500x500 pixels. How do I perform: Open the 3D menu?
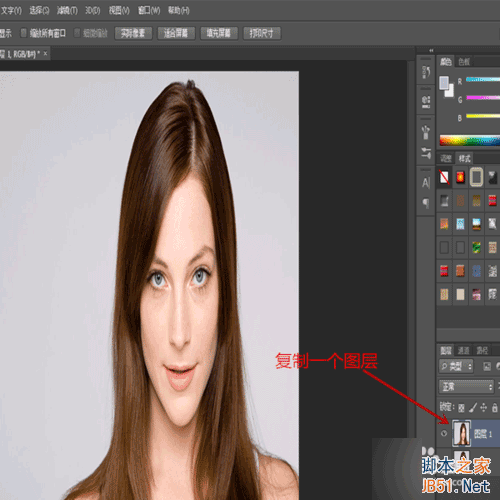tap(92, 11)
